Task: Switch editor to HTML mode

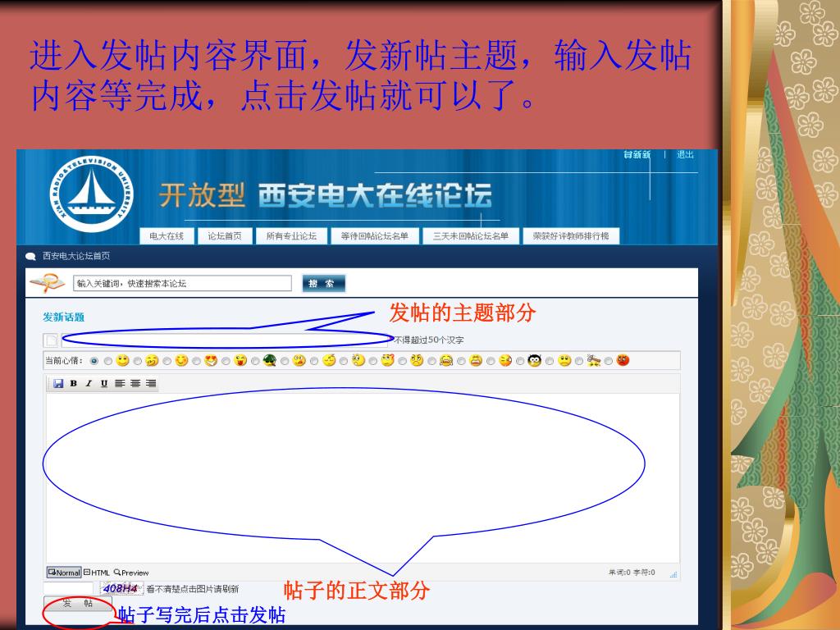Action: click(x=97, y=573)
